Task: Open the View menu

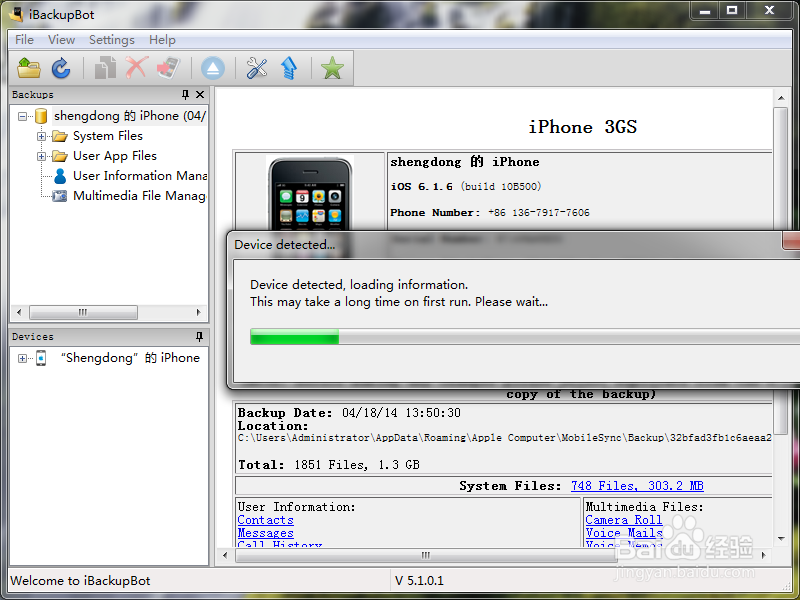Action: [61, 40]
